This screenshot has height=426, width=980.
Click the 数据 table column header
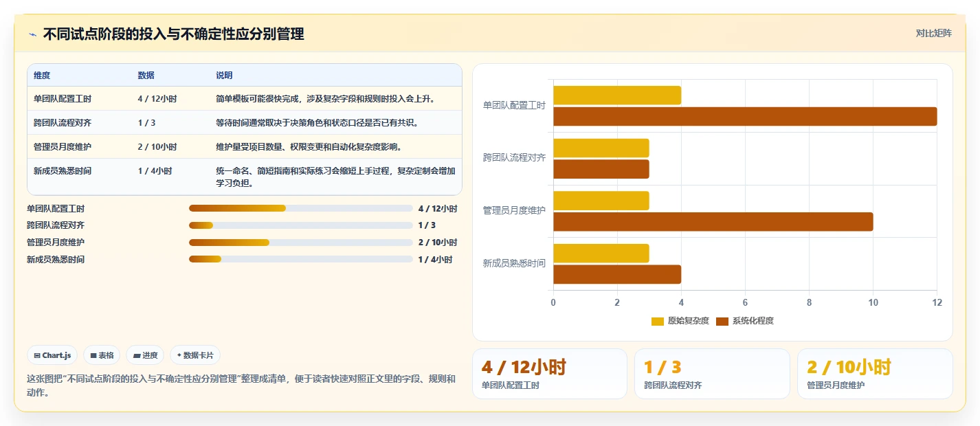[x=146, y=75]
